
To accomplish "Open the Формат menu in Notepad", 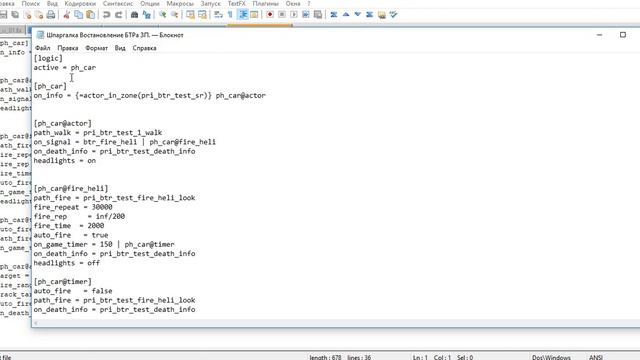I will coord(96,48).
